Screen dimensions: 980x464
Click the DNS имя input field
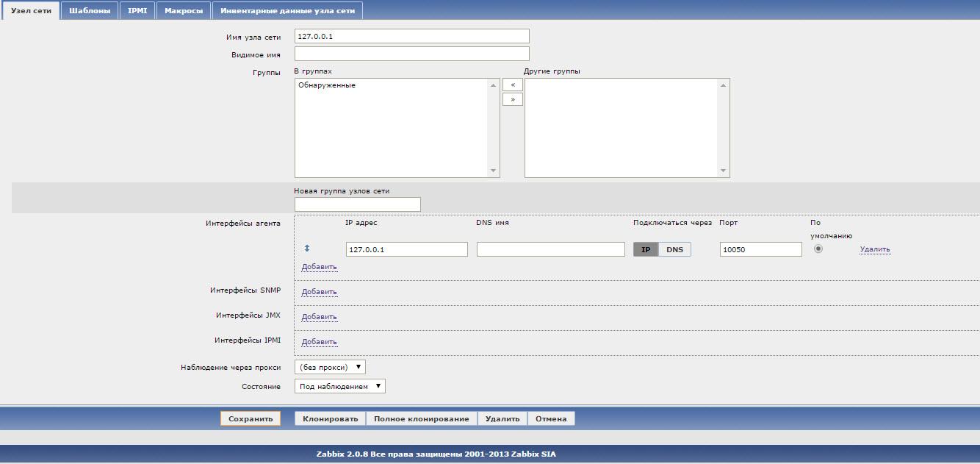[551, 249]
